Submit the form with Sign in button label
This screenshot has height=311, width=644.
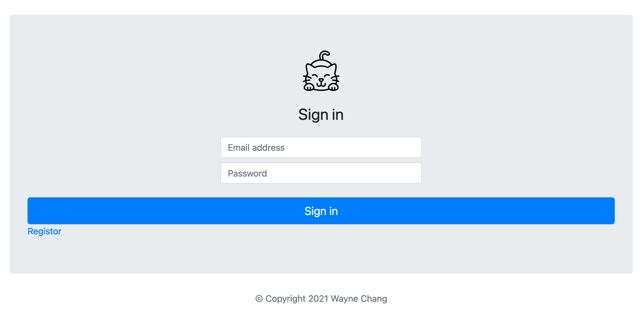(x=321, y=211)
